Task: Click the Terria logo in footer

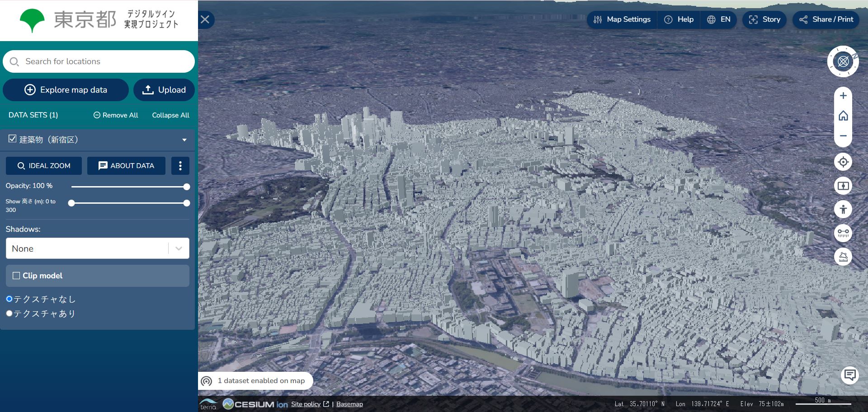Action: [x=208, y=404]
